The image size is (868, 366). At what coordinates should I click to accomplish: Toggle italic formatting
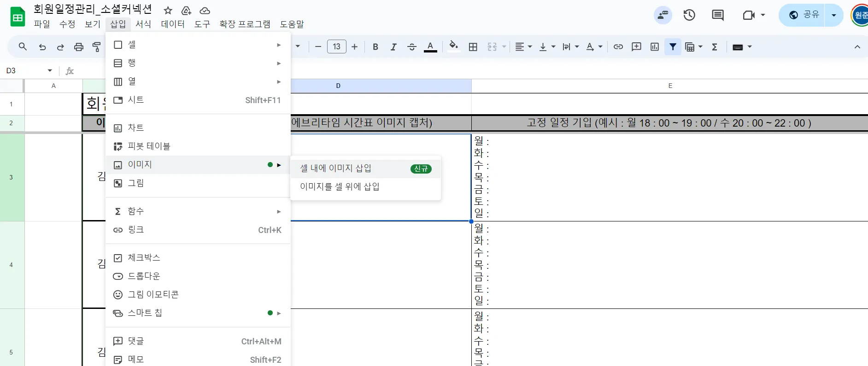[x=393, y=46]
